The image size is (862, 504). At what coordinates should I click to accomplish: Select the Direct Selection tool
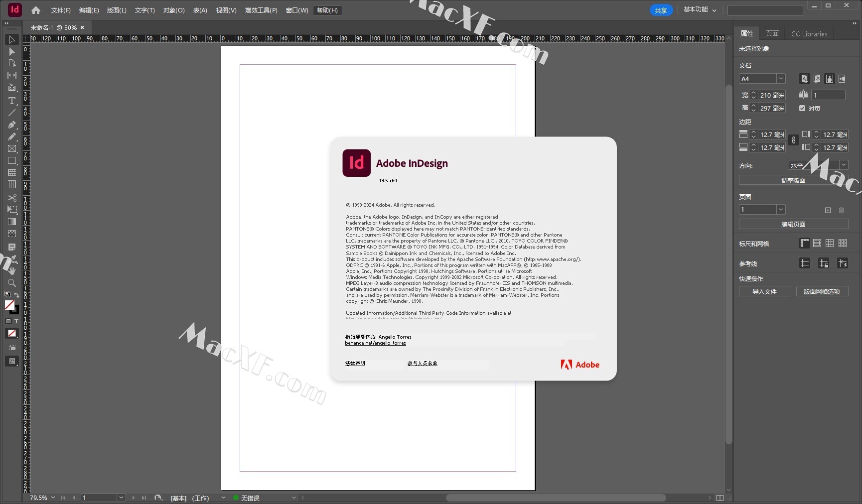[12, 52]
